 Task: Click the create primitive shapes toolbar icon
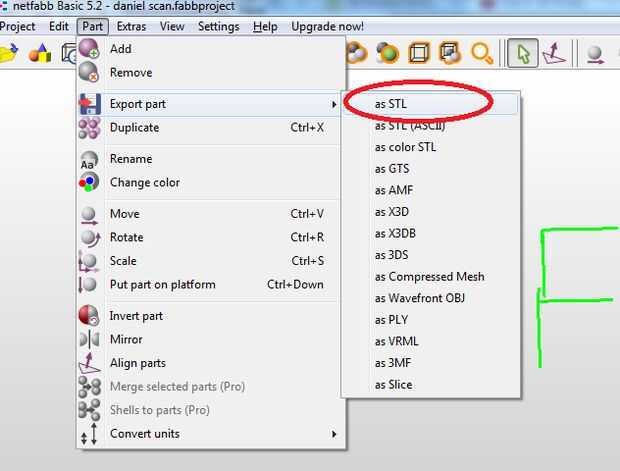point(40,53)
